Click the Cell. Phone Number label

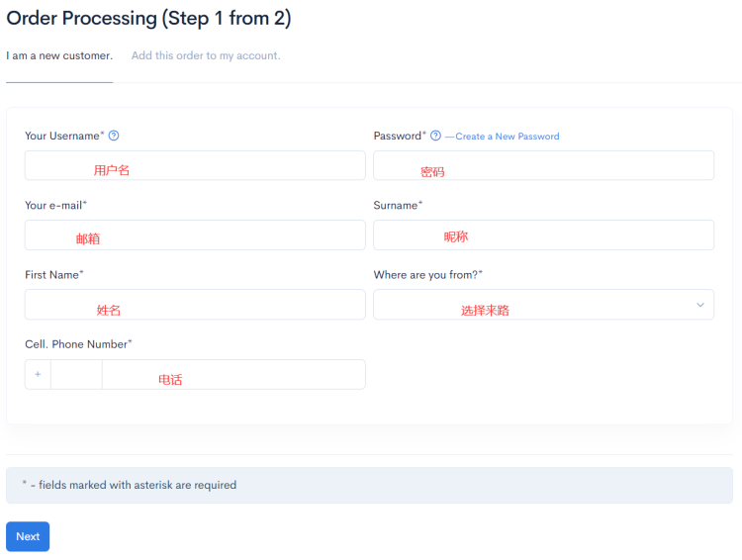coord(78,344)
